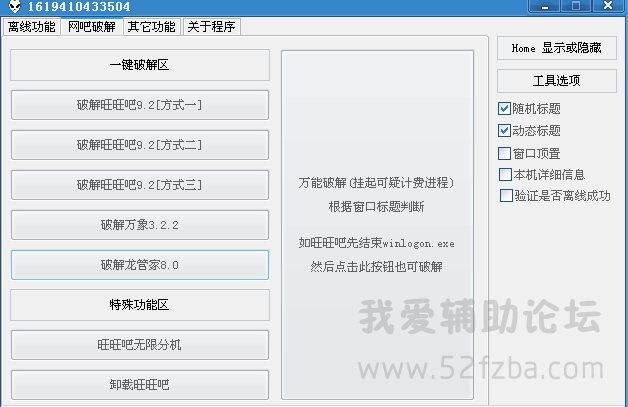
Task: Click 破解旺旺吧9.2[方式一] button
Action: tap(140, 105)
